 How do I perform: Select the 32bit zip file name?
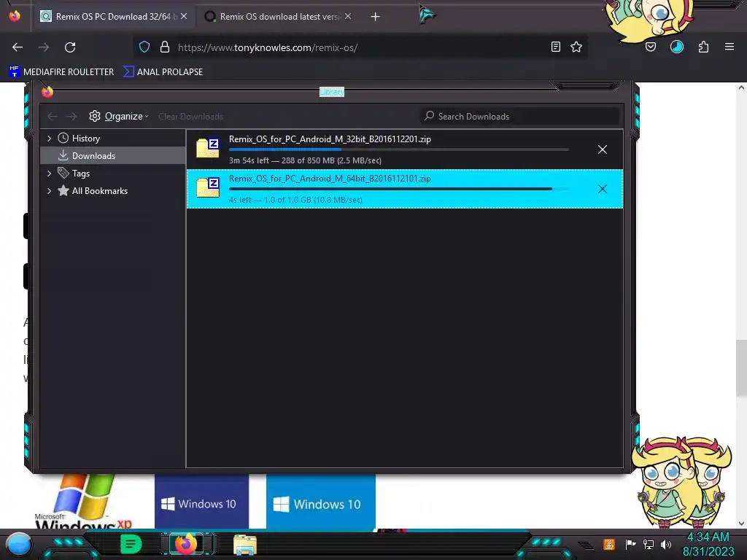click(x=330, y=139)
